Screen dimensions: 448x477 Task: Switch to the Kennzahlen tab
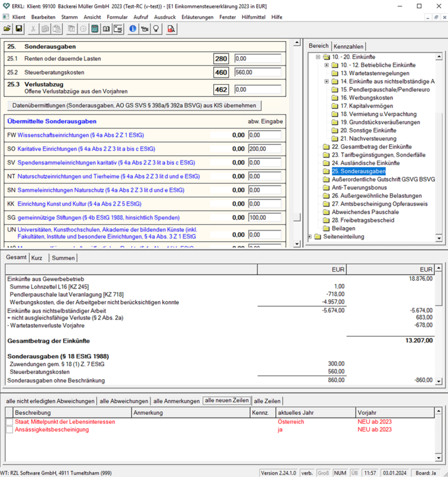coord(349,46)
